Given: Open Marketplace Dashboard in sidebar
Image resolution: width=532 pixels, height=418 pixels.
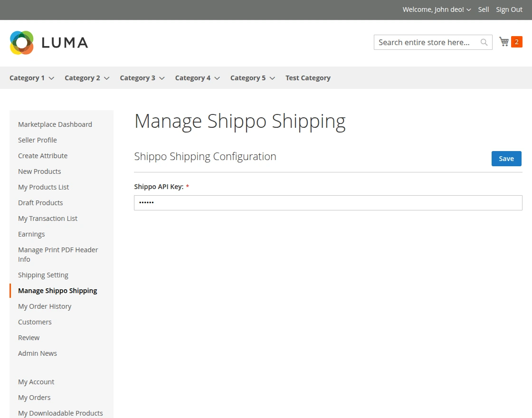Looking at the screenshot, I should click(x=55, y=124).
